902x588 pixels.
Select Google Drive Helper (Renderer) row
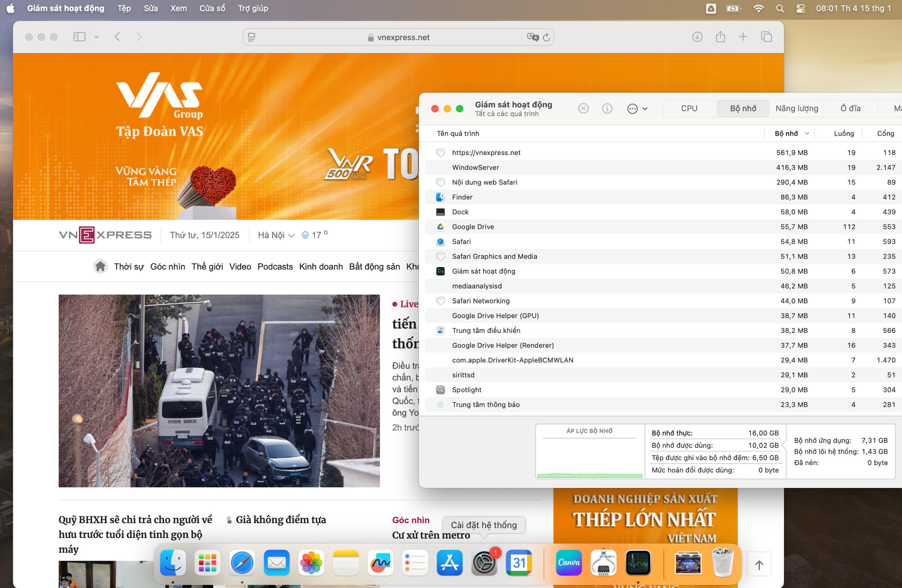pyautogui.click(x=663, y=345)
